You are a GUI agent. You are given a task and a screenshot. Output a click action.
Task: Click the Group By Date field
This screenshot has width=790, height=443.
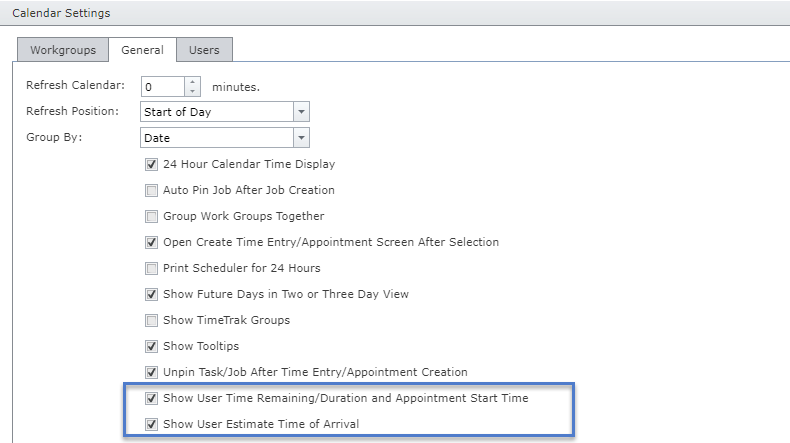coord(217,138)
